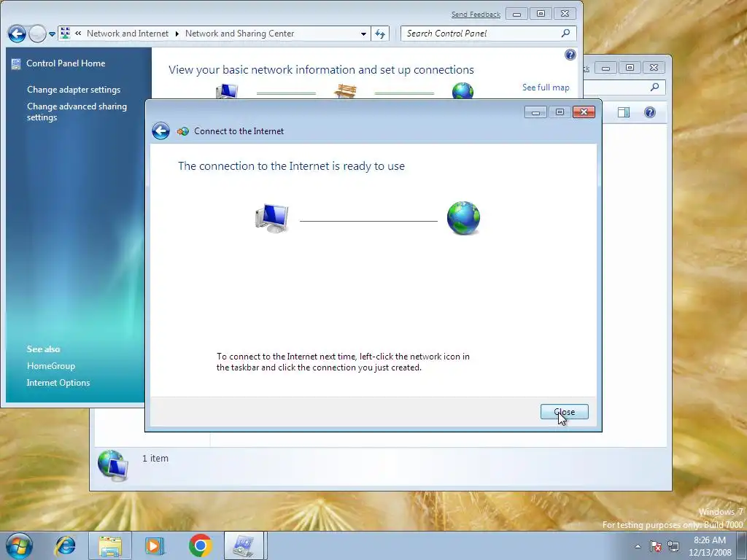Open Send Feedback link in the title bar
This screenshot has width=747, height=560.
476,15
